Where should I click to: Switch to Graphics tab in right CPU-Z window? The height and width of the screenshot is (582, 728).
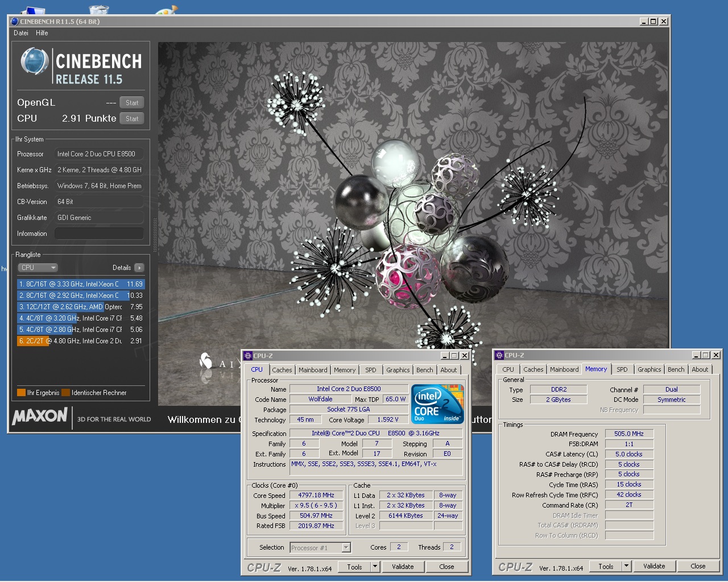coord(649,369)
